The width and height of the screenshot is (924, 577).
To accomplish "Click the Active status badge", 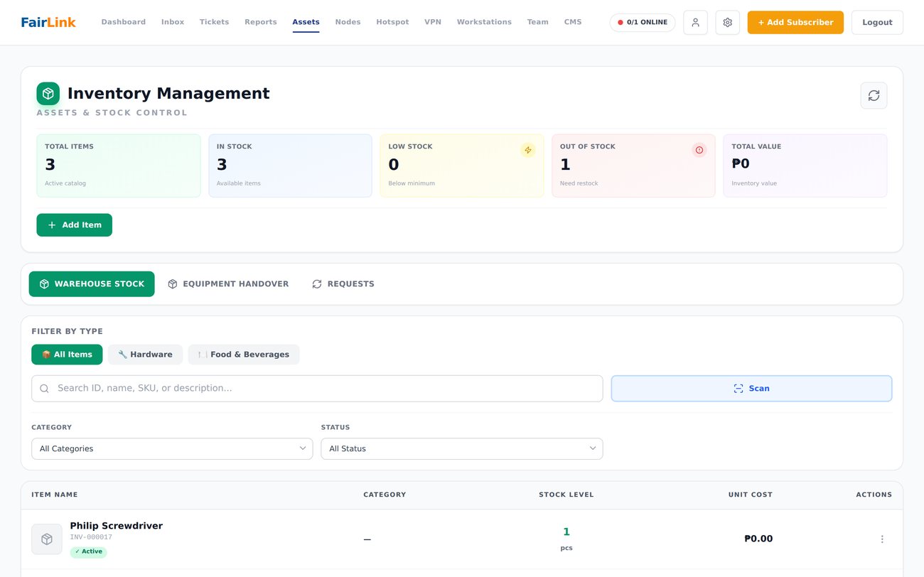I will 88,551.
